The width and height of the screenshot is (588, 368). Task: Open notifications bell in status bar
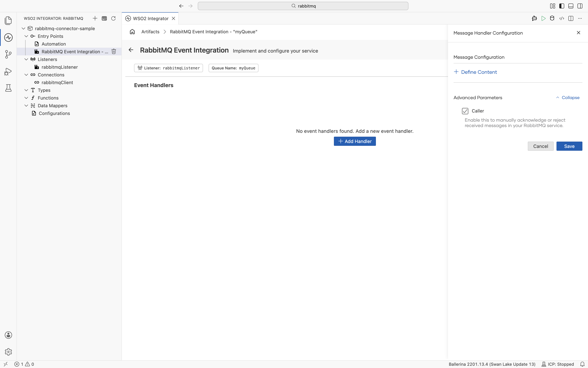(x=582, y=364)
